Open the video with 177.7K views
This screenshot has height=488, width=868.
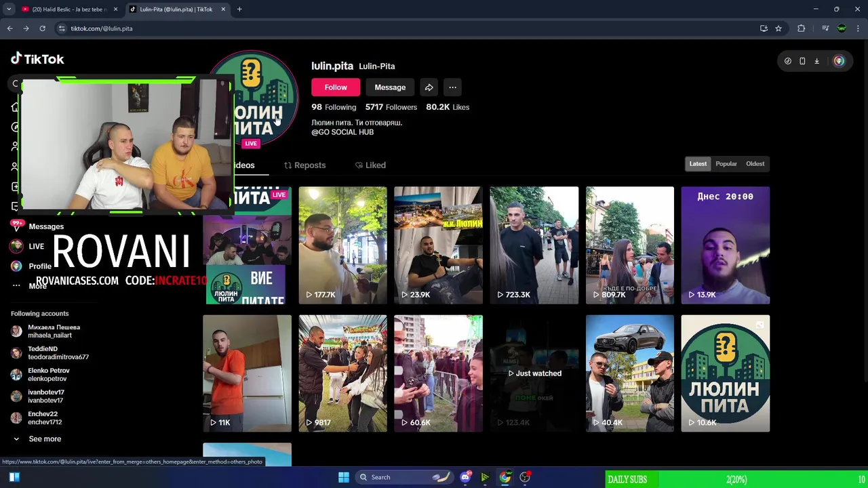pos(342,245)
